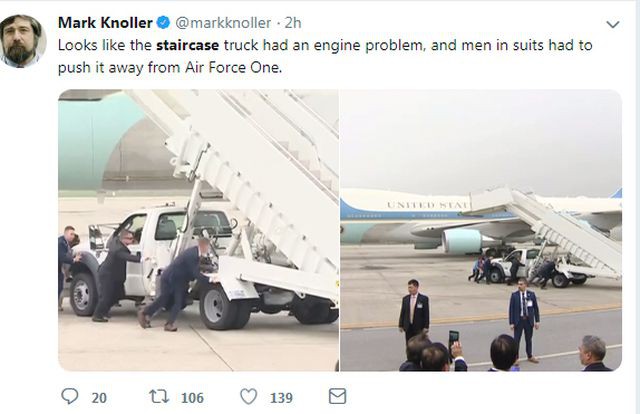Screen dimensions: 640x414
Task: Click the reply speech bubble icon
Action: click(x=70, y=396)
